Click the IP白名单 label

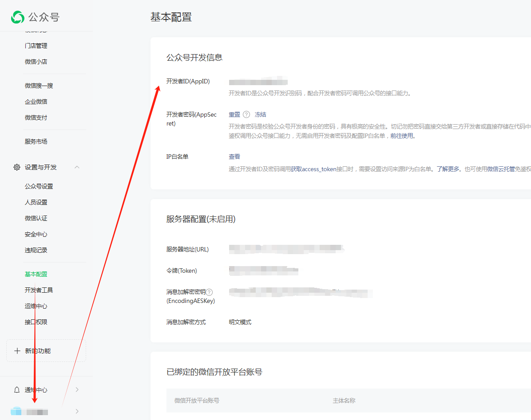coord(177,157)
